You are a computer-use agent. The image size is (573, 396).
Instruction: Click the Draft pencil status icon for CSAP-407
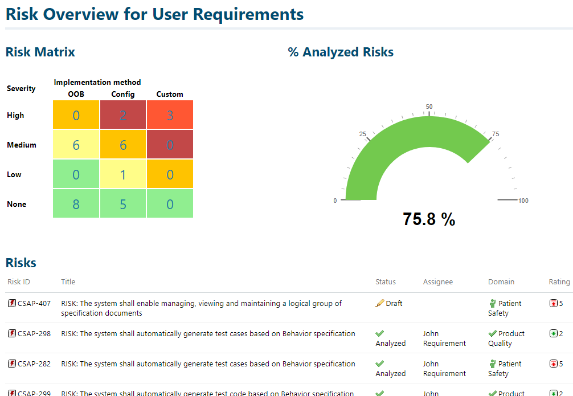pyautogui.click(x=380, y=303)
